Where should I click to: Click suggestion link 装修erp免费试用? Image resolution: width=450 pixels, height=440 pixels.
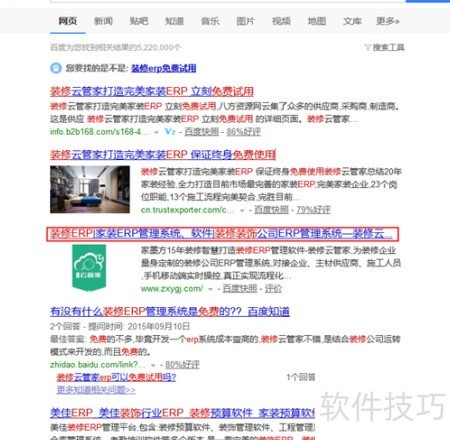pyautogui.click(x=164, y=68)
